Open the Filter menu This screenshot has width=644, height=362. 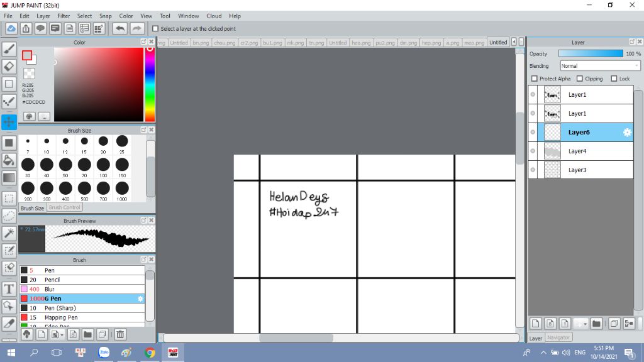coord(64,16)
